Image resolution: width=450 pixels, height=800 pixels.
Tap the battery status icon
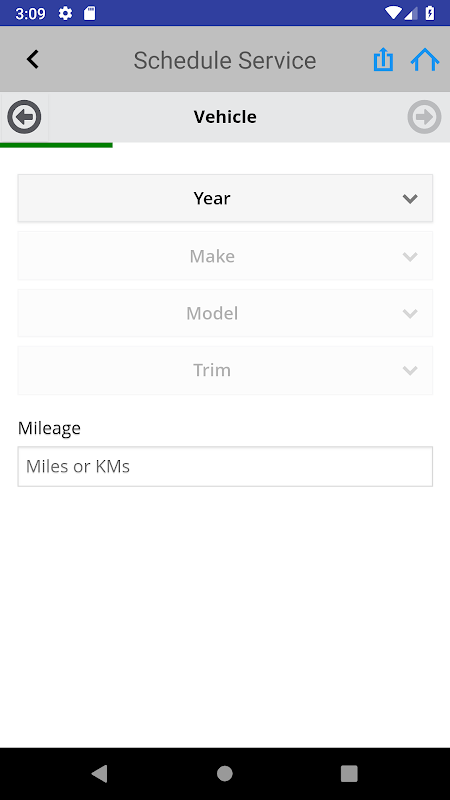[x=430, y=13]
